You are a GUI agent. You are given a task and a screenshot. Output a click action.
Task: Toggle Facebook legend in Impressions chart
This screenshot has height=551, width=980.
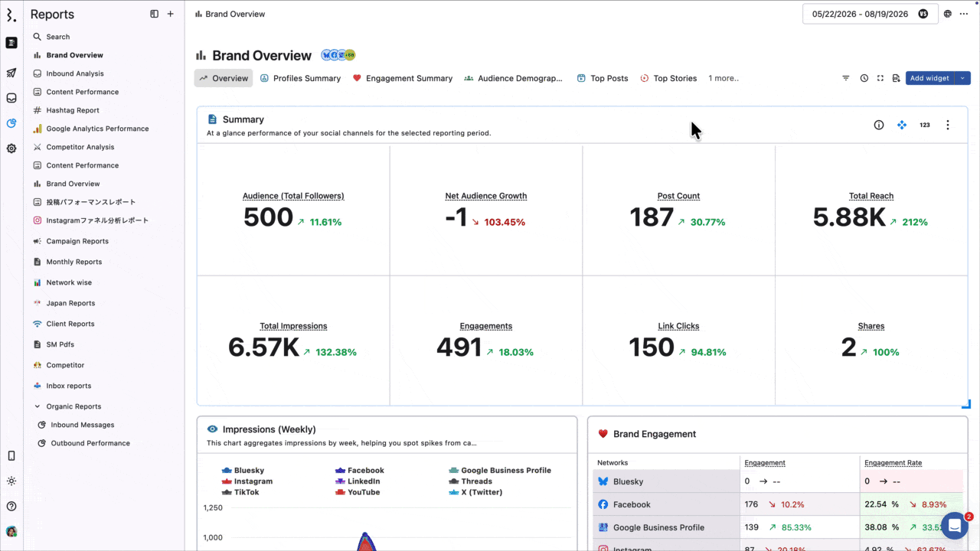point(360,471)
